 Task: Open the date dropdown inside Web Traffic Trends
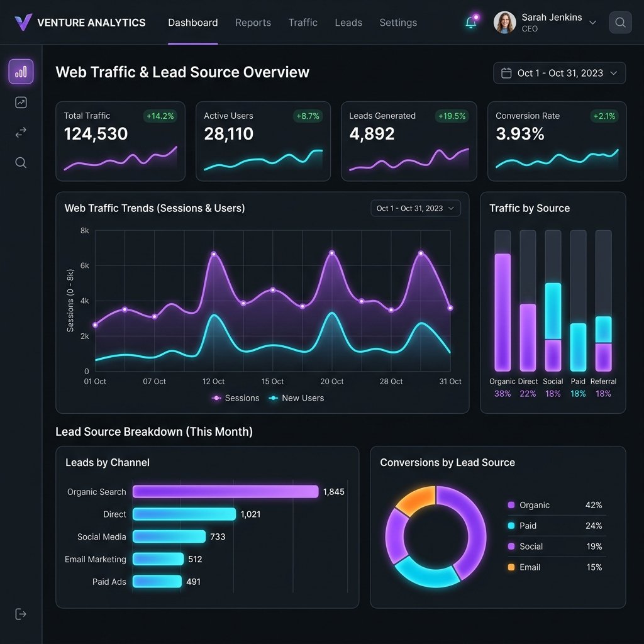click(416, 208)
